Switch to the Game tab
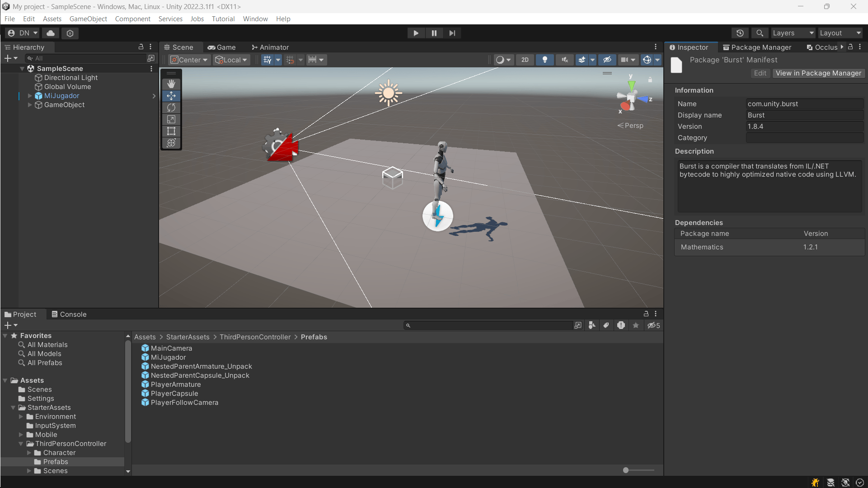The width and height of the screenshot is (868, 488). tap(222, 47)
